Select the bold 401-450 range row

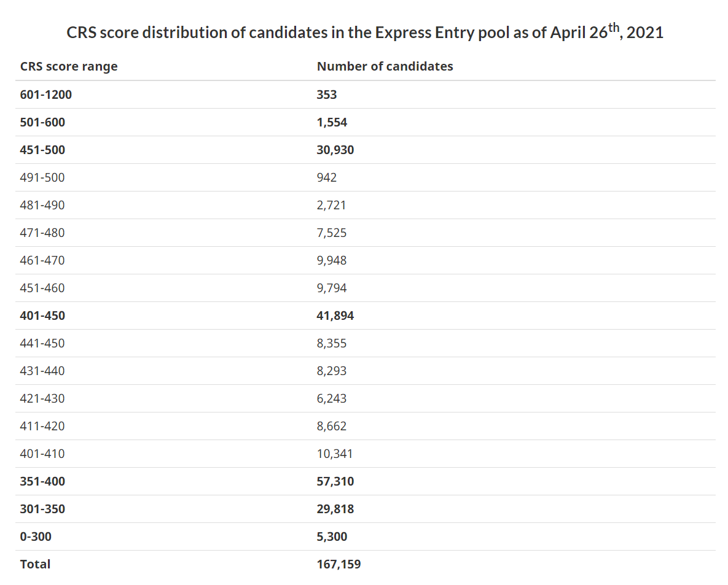click(x=42, y=316)
